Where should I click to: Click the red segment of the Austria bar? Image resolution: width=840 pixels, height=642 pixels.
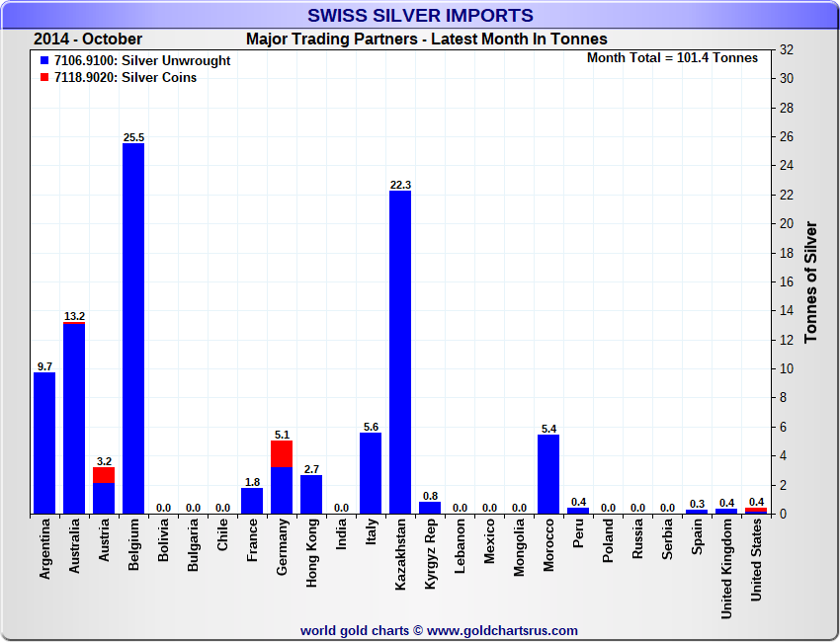[104, 475]
